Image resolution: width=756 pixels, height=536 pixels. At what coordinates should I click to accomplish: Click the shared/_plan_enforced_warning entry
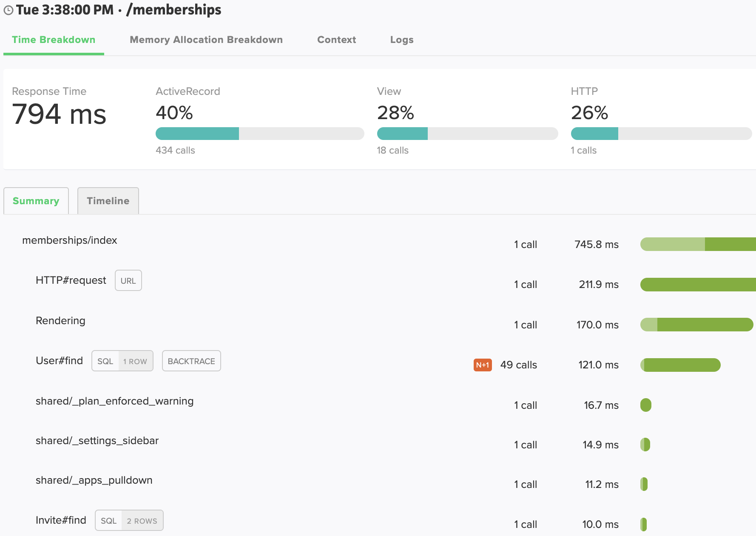pyautogui.click(x=114, y=401)
